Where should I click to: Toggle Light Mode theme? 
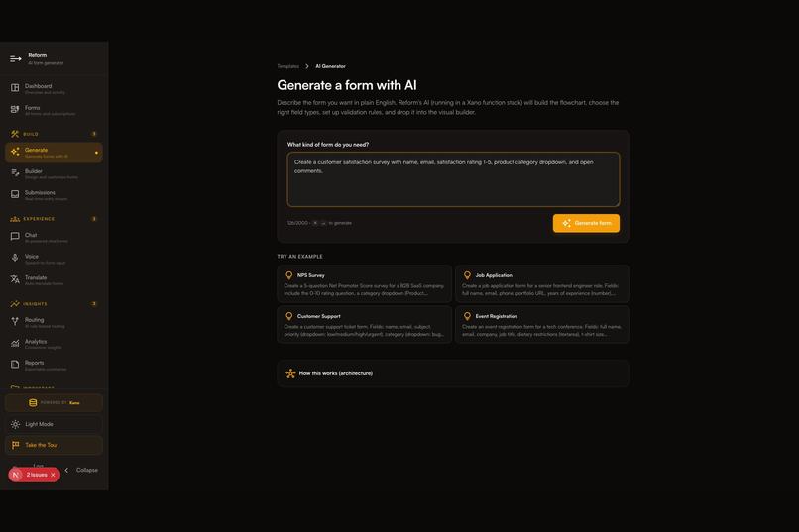tap(54, 424)
